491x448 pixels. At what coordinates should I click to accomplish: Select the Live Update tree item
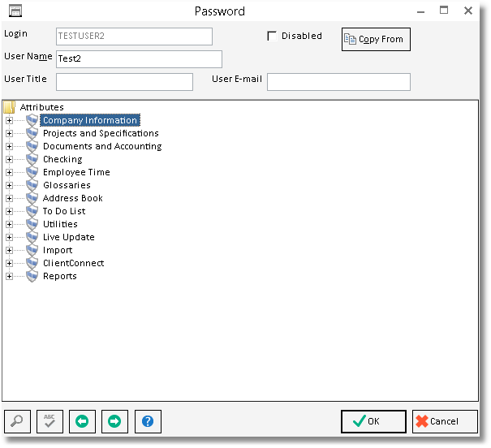tap(68, 237)
